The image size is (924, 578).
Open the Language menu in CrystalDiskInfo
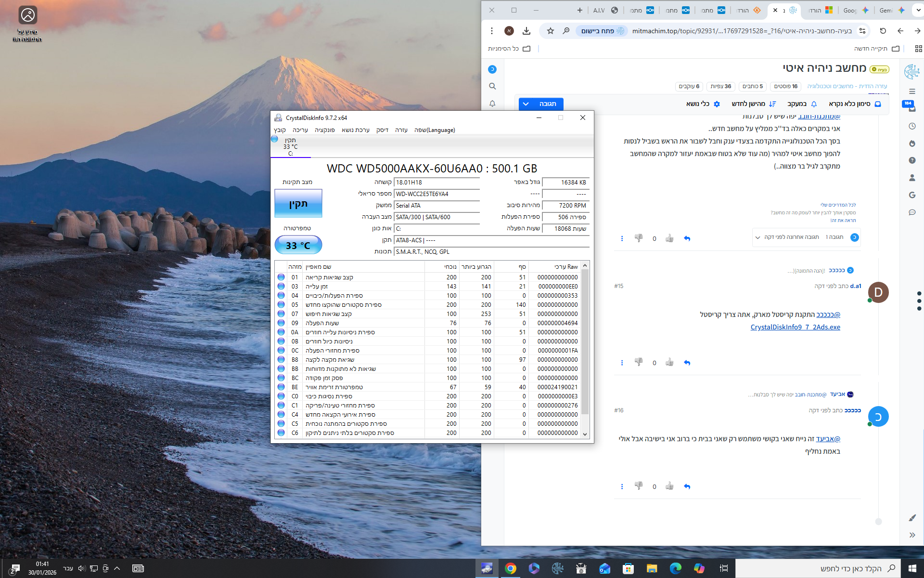pos(435,130)
